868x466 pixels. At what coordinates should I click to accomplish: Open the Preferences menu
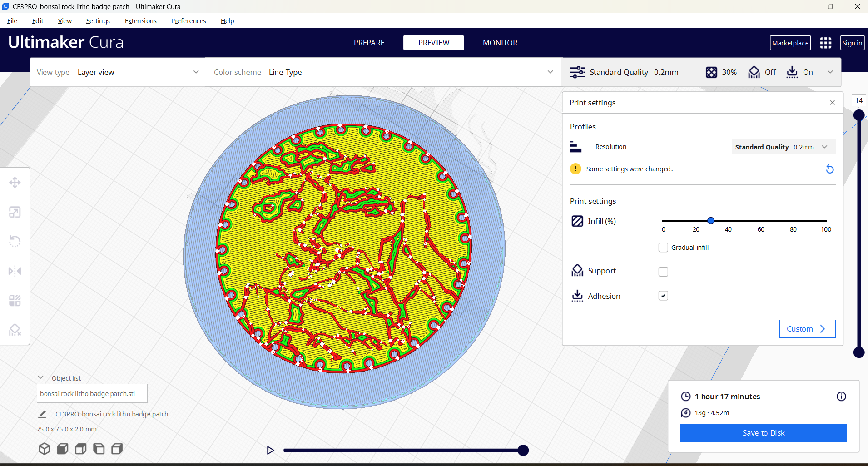click(x=188, y=21)
